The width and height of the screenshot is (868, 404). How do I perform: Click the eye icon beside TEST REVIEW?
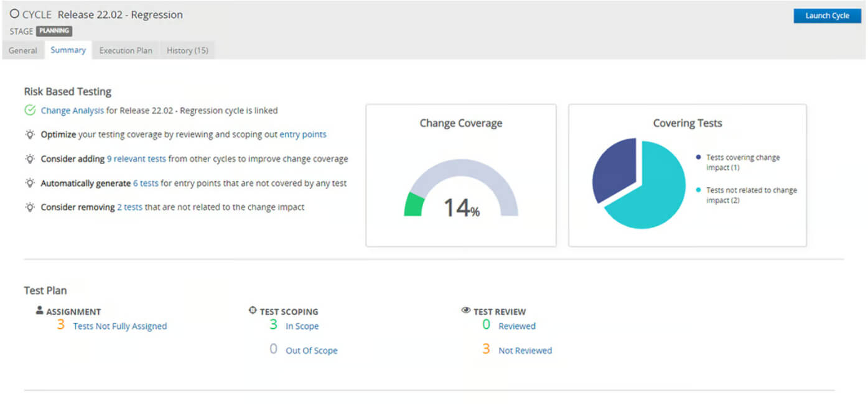(x=466, y=311)
